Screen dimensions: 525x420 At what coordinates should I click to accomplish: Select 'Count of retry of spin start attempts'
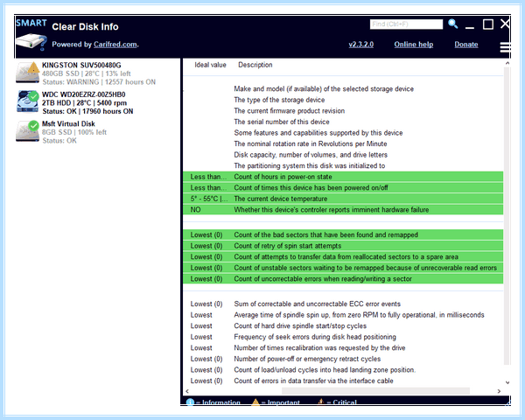[x=343, y=246]
